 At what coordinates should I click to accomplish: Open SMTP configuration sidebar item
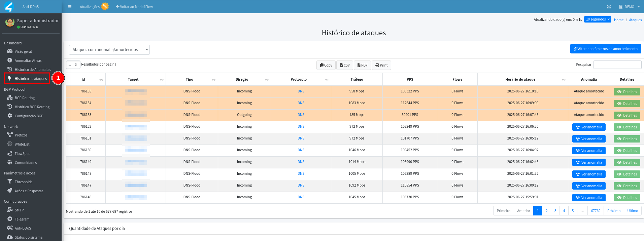click(x=19, y=210)
